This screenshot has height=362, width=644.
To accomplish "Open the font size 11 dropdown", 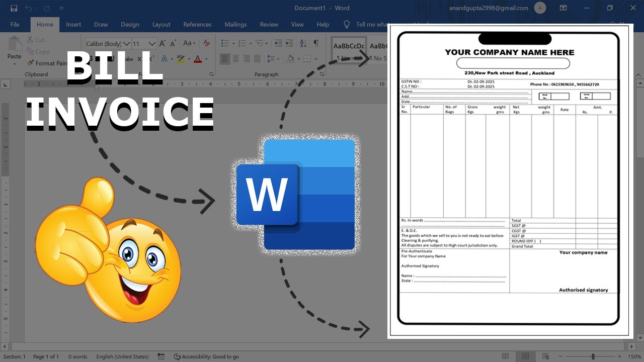I will coord(152,44).
